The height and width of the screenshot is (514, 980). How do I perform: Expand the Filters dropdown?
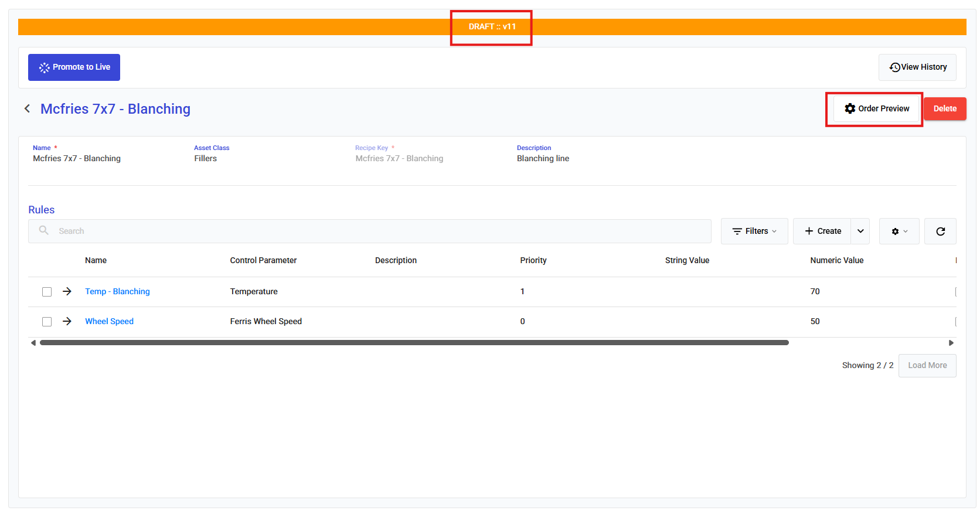754,232
